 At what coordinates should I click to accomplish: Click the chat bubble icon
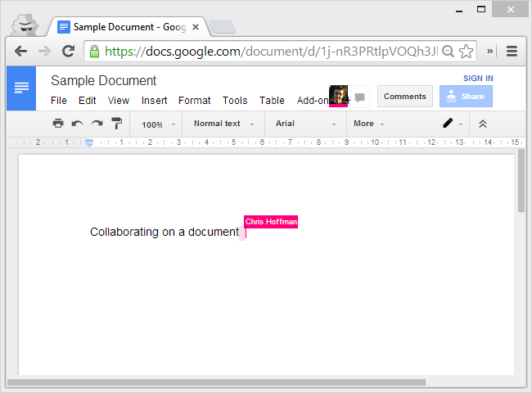[x=359, y=97]
